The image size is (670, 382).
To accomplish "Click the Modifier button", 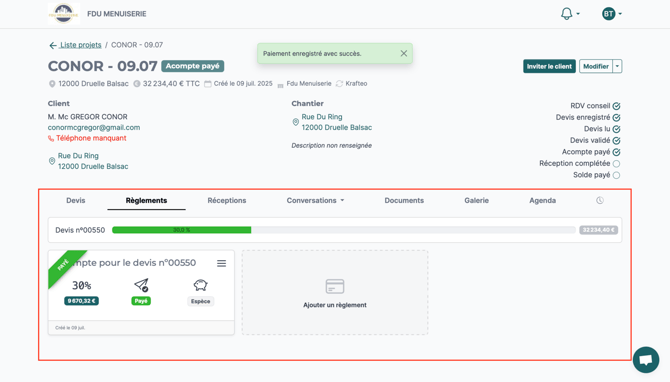I will coord(596,66).
